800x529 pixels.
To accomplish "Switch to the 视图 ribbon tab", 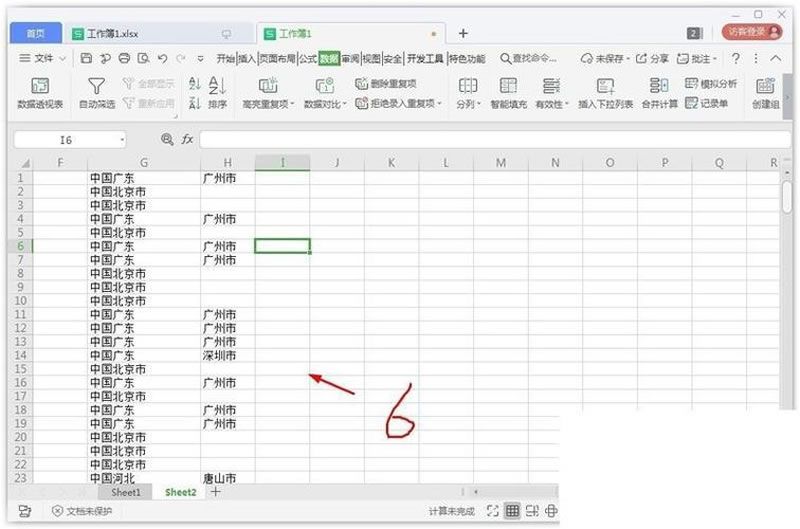I will tap(372, 59).
